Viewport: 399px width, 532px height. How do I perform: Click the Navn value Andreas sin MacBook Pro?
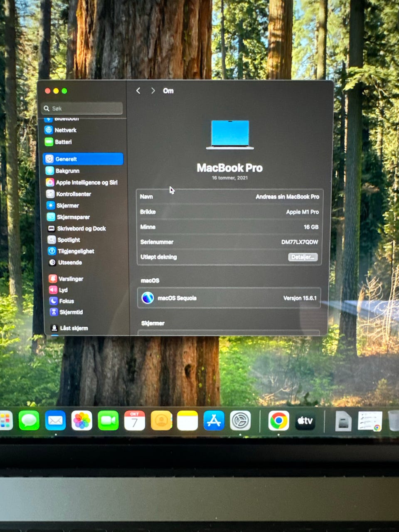[288, 197]
